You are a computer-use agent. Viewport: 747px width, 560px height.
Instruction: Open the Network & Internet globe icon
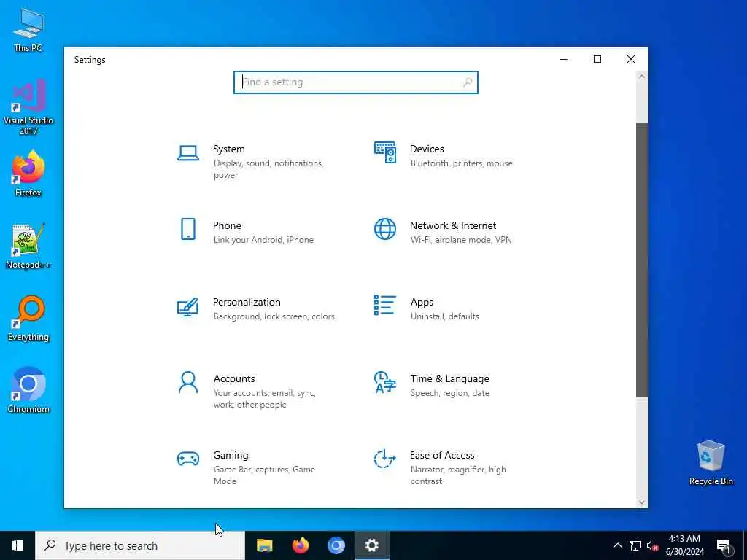pyautogui.click(x=385, y=229)
